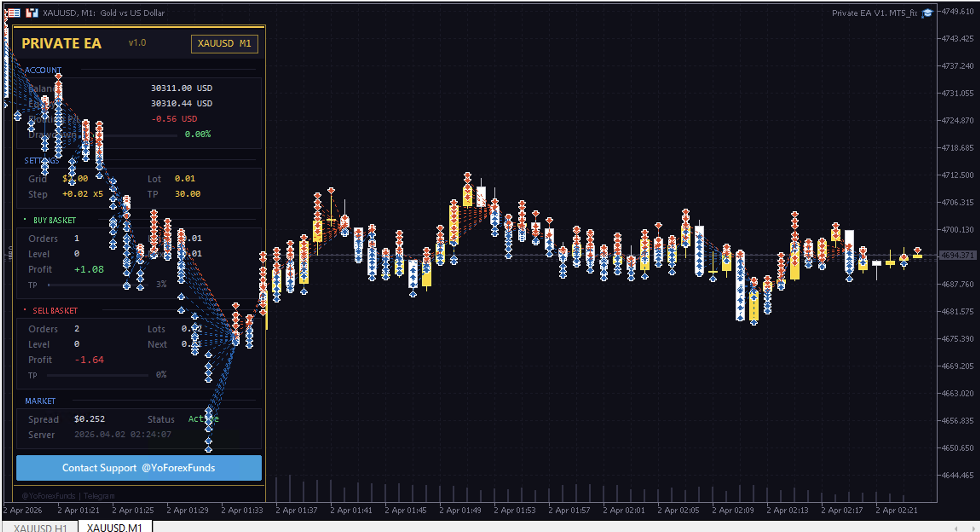
Task: Click the PRIVATE EA panel title
Action: point(61,44)
